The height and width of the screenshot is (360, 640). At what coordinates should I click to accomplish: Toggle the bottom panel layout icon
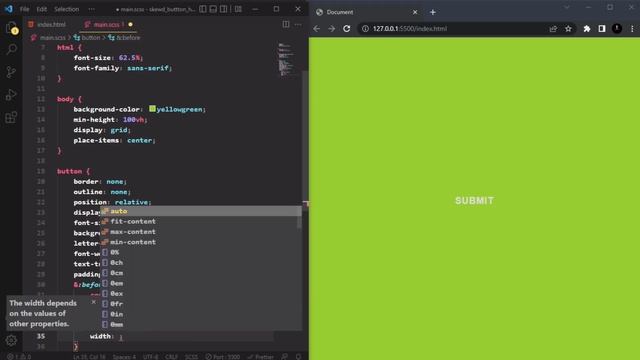[x=213, y=9]
